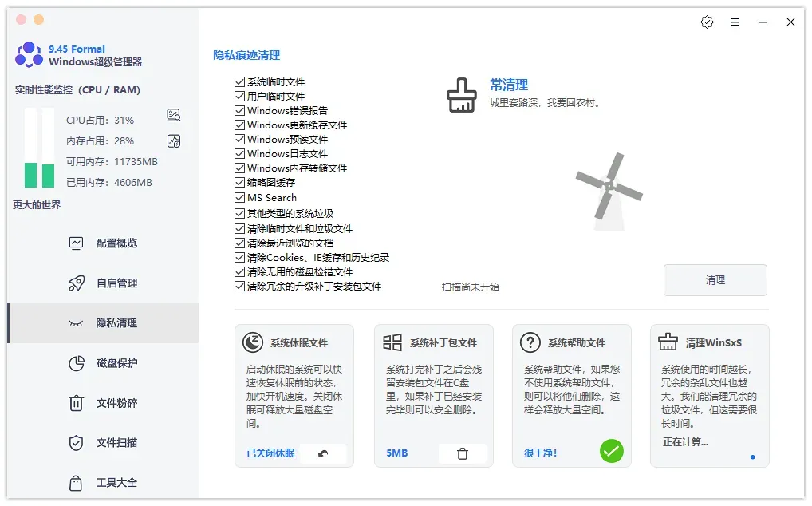Open the 配置概览 sidebar section
Screen dimensions: 812x506
(104, 243)
